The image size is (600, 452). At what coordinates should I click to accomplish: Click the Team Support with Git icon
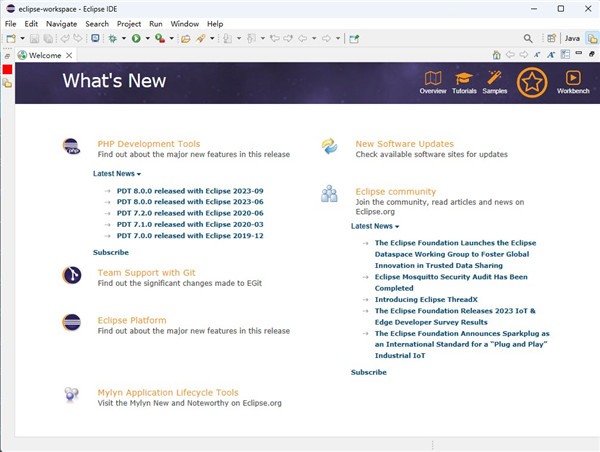click(x=72, y=275)
